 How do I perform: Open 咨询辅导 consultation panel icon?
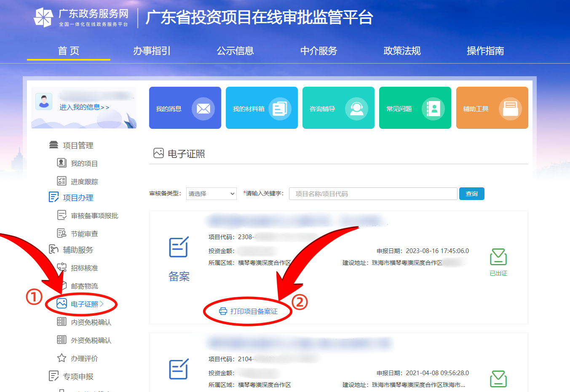click(357, 108)
